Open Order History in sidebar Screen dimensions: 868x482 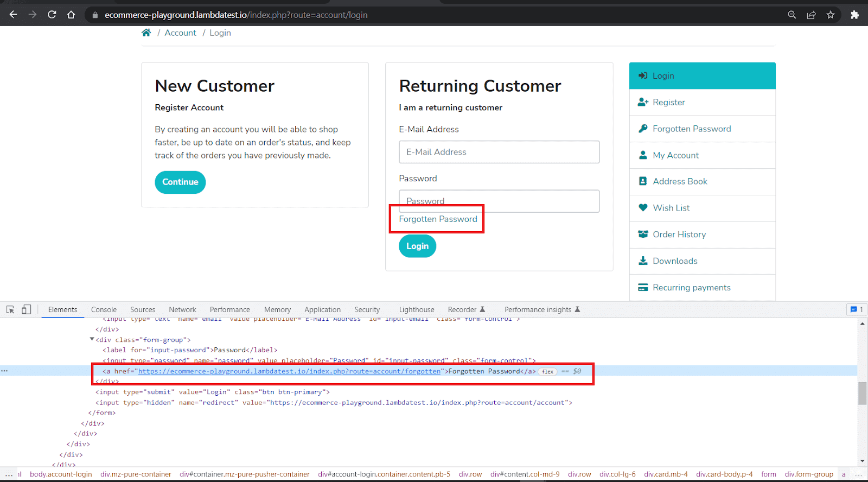click(x=702, y=234)
